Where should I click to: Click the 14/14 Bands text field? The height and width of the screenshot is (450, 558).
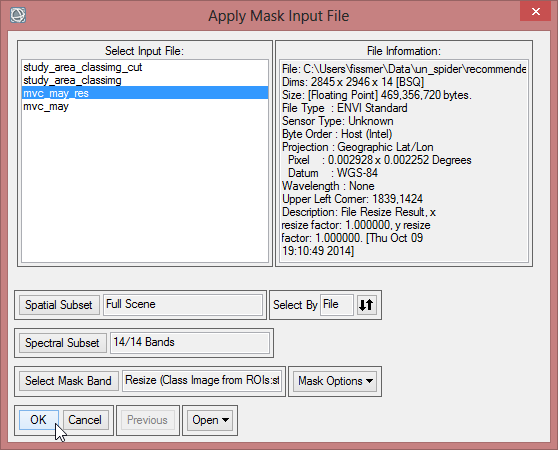[x=190, y=343]
